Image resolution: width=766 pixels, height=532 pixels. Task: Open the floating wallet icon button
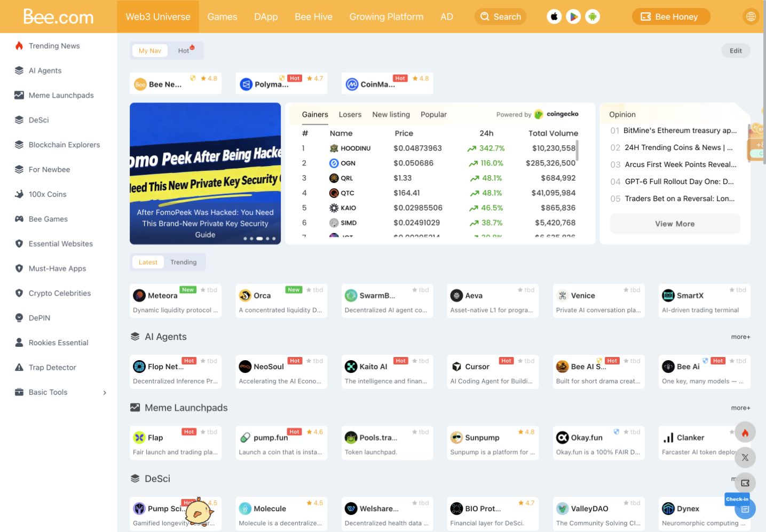pyautogui.click(x=745, y=483)
